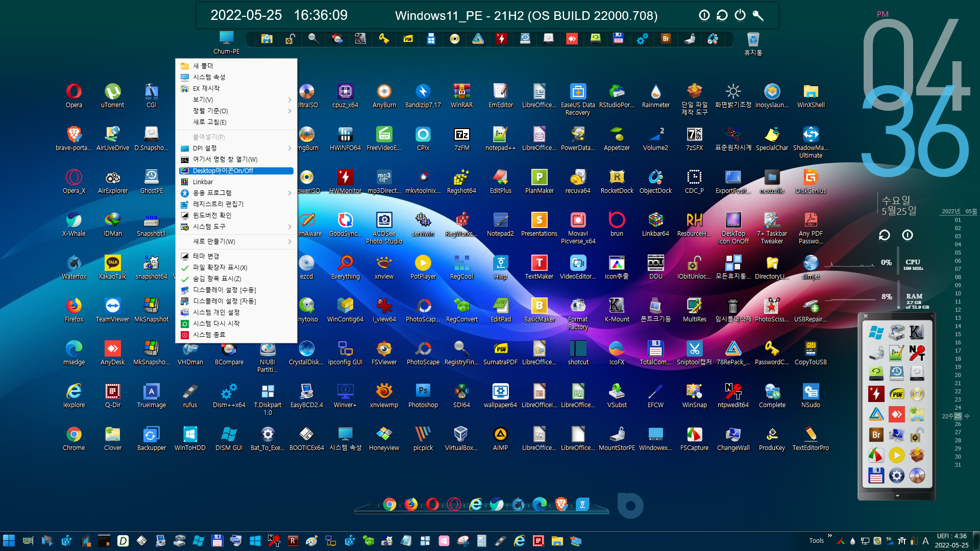Open EasyBCD2.4 desktop shortcut
This screenshot has width=980, height=551.
pyautogui.click(x=307, y=395)
